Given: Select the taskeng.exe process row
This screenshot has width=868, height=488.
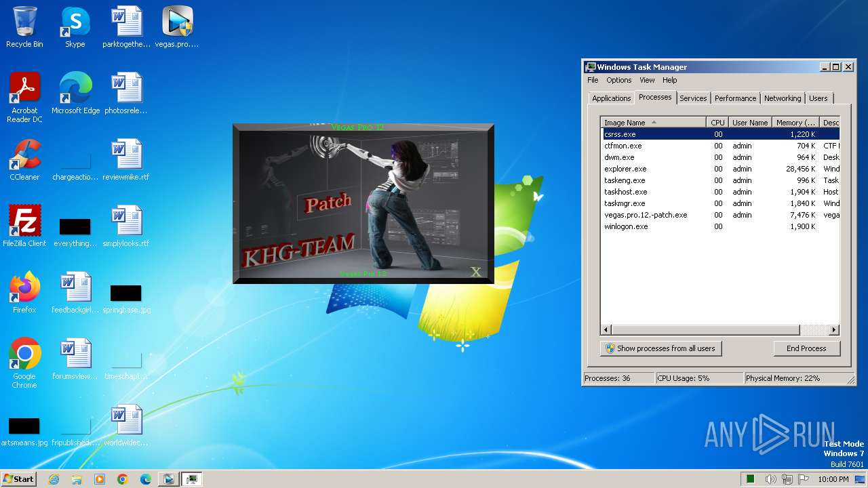Looking at the screenshot, I should point(720,180).
